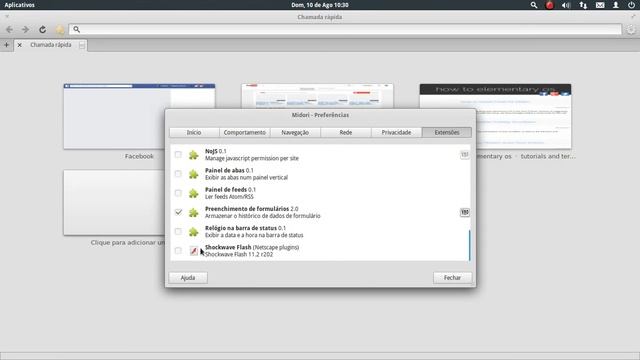Open the network indicator in the panel

pyautogui.click(x=583, y=5)
